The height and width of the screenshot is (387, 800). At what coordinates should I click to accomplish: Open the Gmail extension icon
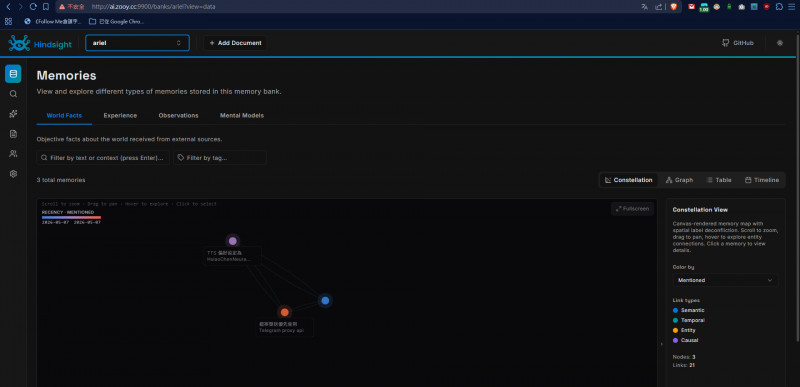691,7
